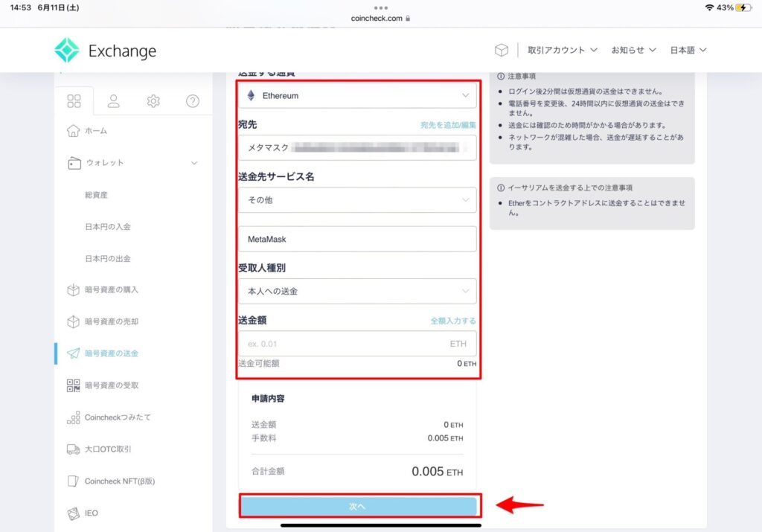Click the 手数料 0.005 ETH value
Viewport: 762px width, 532px height.
pyautogui.click(x=445, y=438)
